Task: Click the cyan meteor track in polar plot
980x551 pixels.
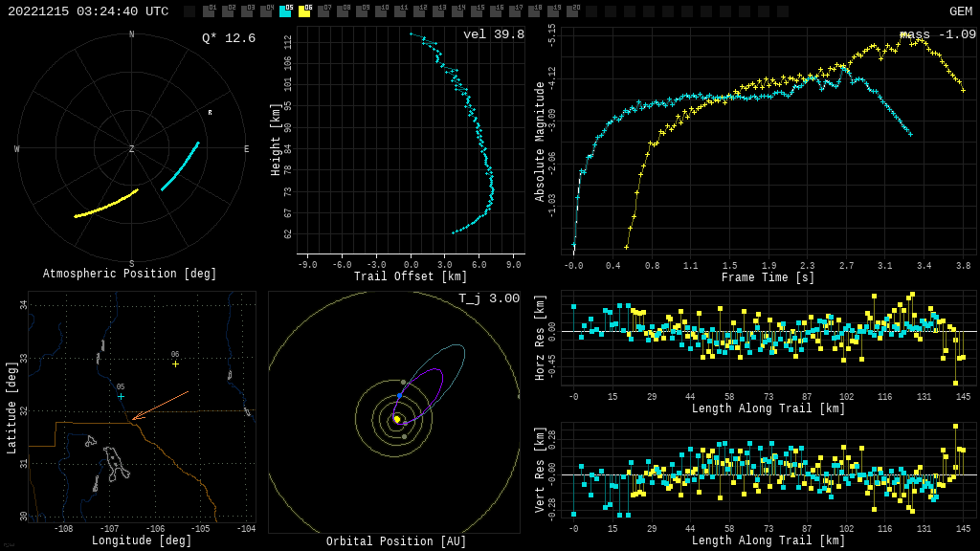Action: [181, 166]
